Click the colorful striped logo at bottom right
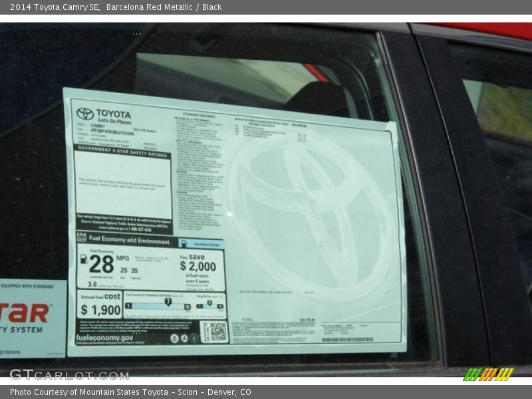Image resolution: width=532 pixels, height=399 pixels. (488, 374)
